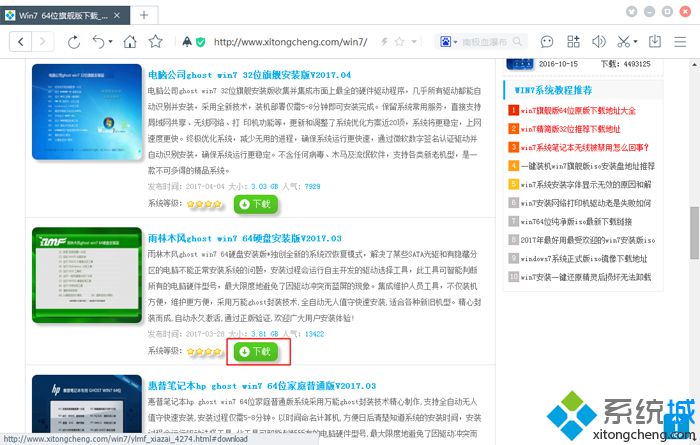The width and height of the screenshot is (700, 445).
Task: Click the scissors screenshot tool
Action: [x=624, y=42]
